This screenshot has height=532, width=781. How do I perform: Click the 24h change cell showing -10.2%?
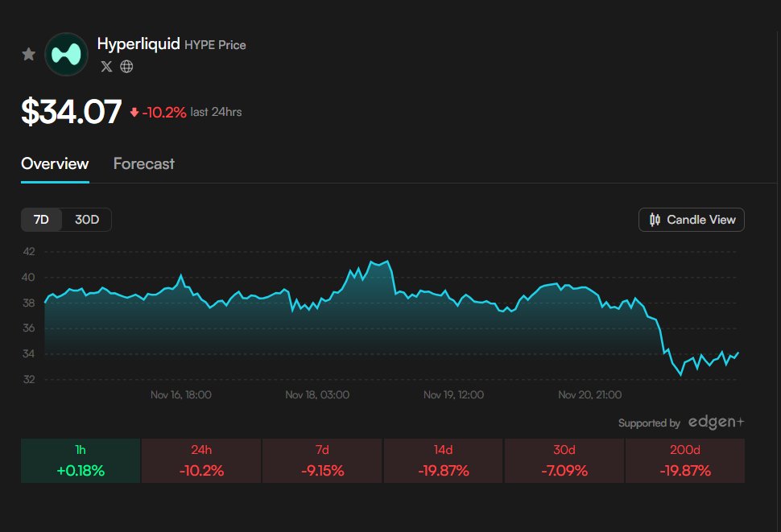click(200, 459)
